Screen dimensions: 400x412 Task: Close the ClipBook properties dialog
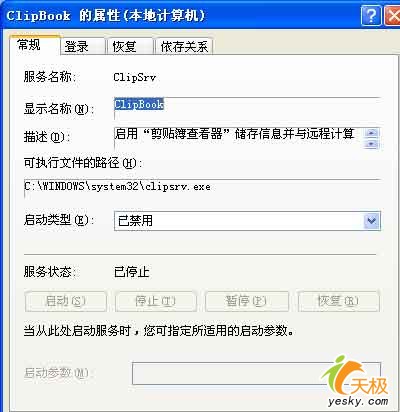click(x=392, y=15)
